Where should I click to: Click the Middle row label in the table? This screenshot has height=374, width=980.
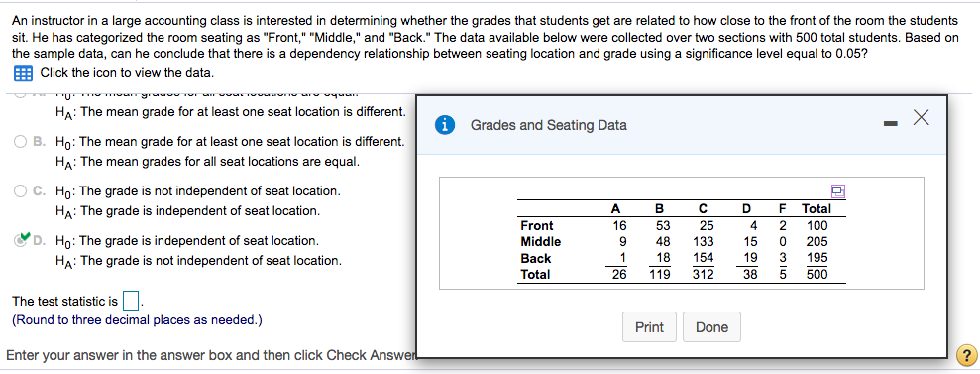(x=541, y=241)
